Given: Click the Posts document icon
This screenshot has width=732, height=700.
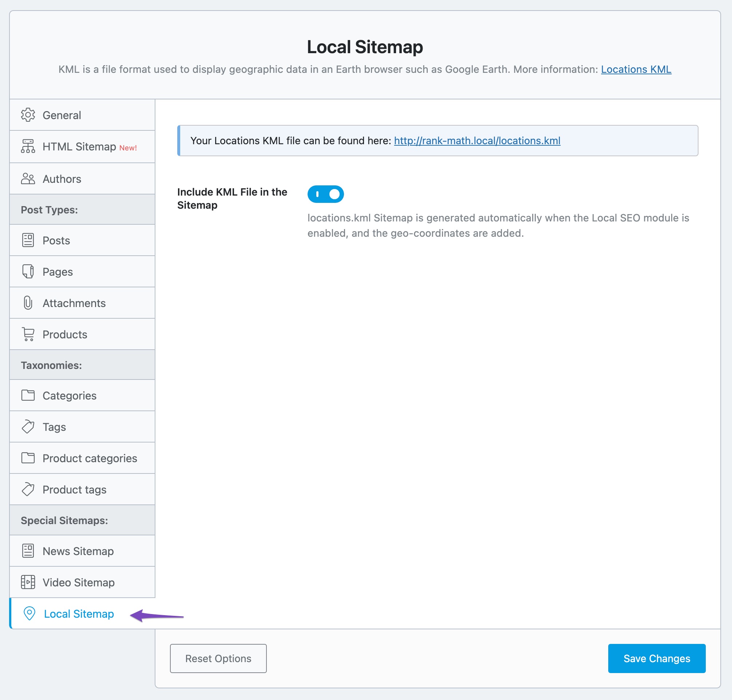Looking at the screenshot, I should [x=28, y=240].
